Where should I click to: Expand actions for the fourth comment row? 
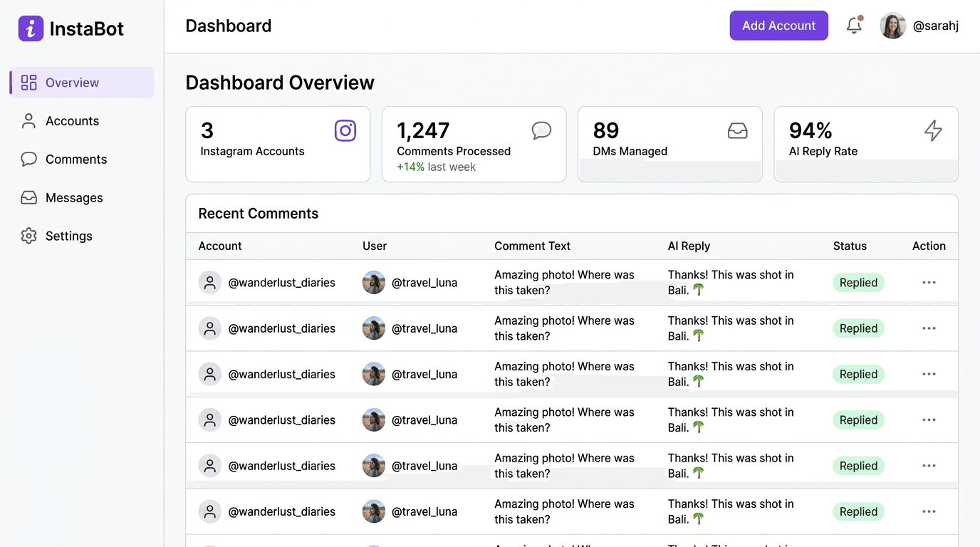pos(929,420)
